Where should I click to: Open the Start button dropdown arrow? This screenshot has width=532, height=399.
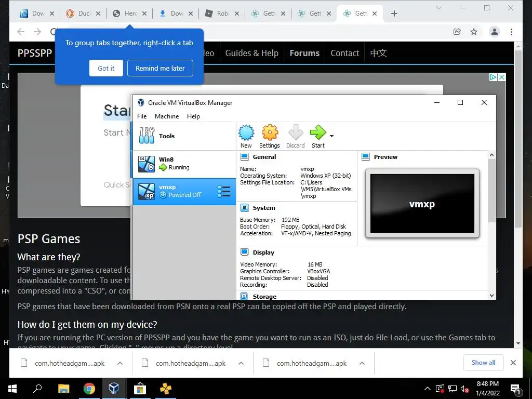(x=332, y=136)
